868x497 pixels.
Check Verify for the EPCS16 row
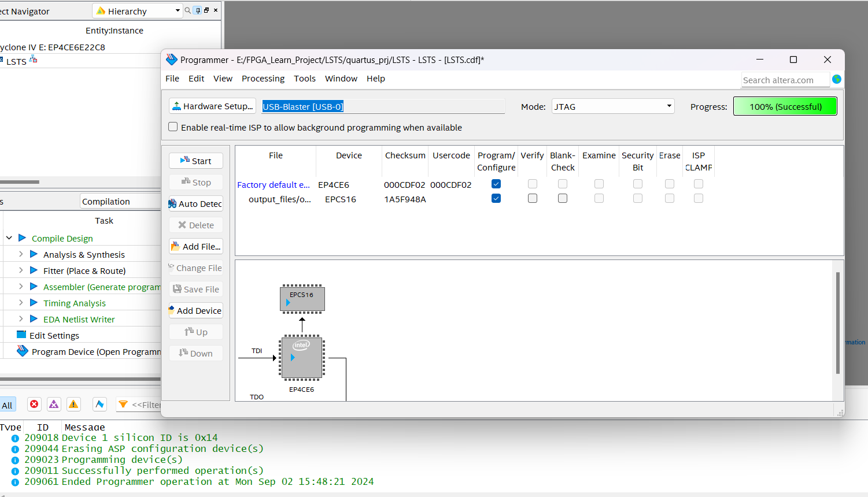pos(533,198)
